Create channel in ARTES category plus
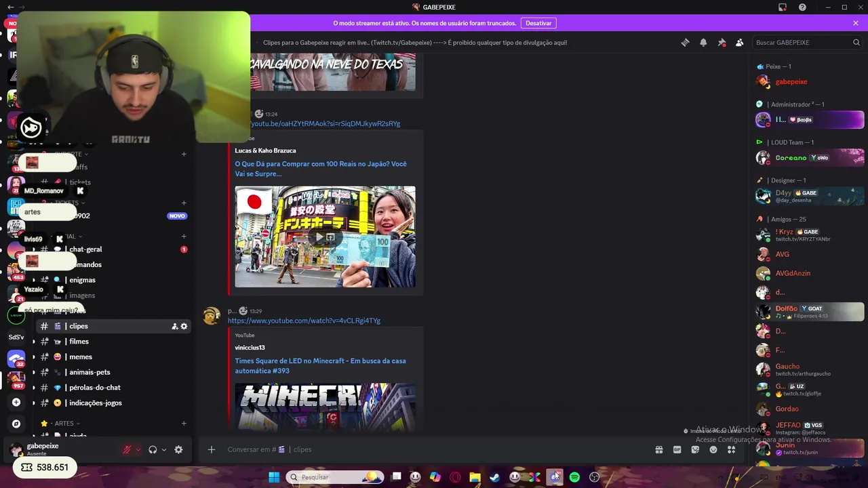Screen dimensions: 868x488 pos(184,423)
